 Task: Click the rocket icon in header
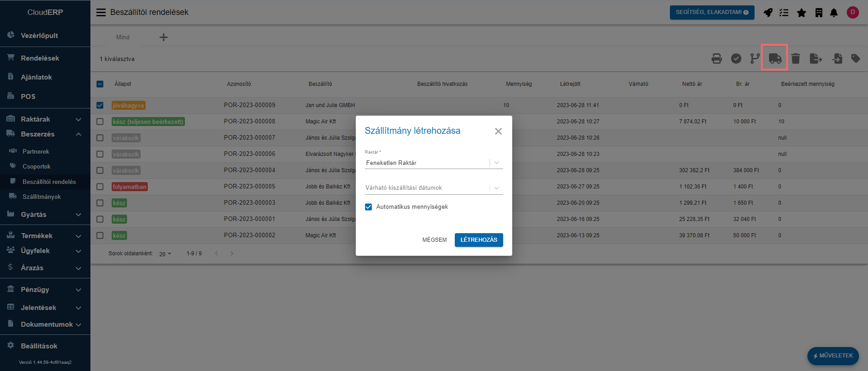(768, 13)
